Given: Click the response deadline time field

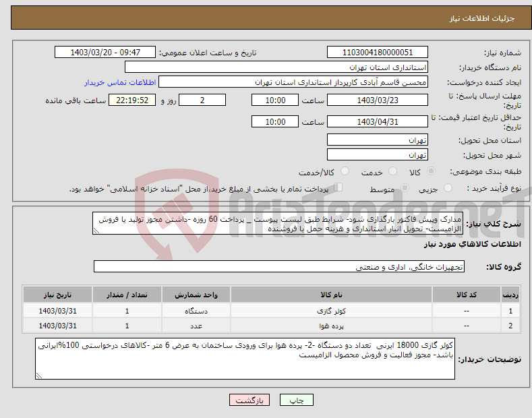Looking at the screenshot, I should click(x=275, y=100).
